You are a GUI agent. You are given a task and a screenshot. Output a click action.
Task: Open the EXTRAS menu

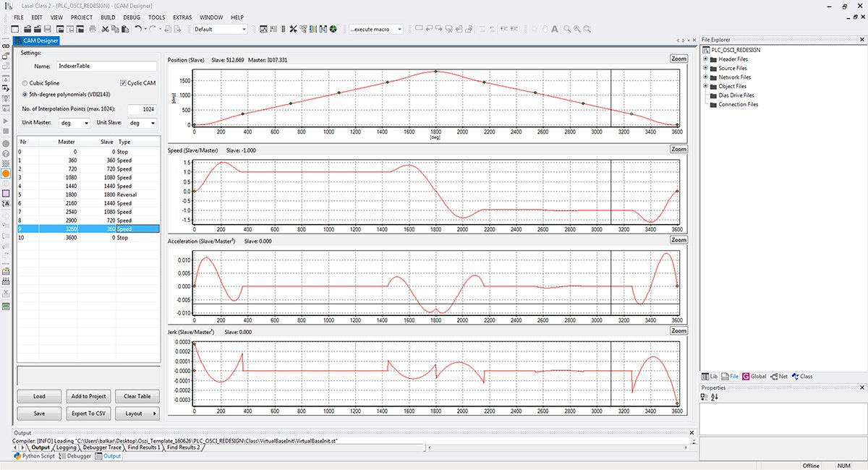pos(182,17)
